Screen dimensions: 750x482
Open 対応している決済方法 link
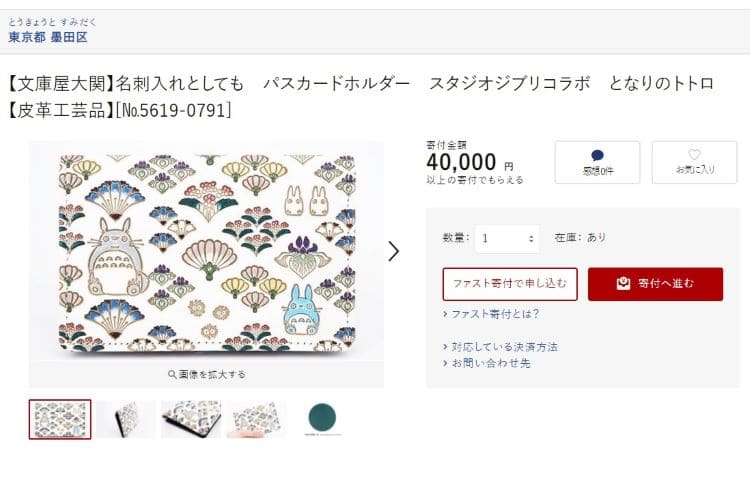point(504,347)
